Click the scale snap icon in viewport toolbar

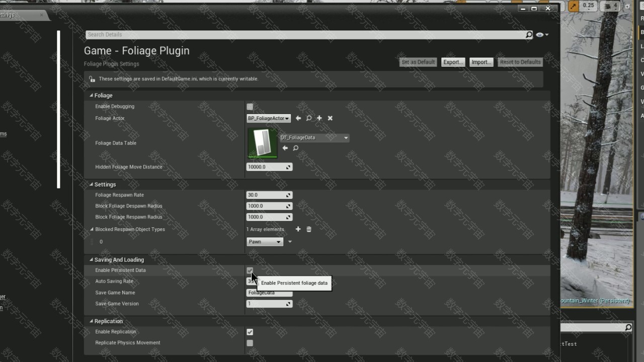(x=574, y=6)
